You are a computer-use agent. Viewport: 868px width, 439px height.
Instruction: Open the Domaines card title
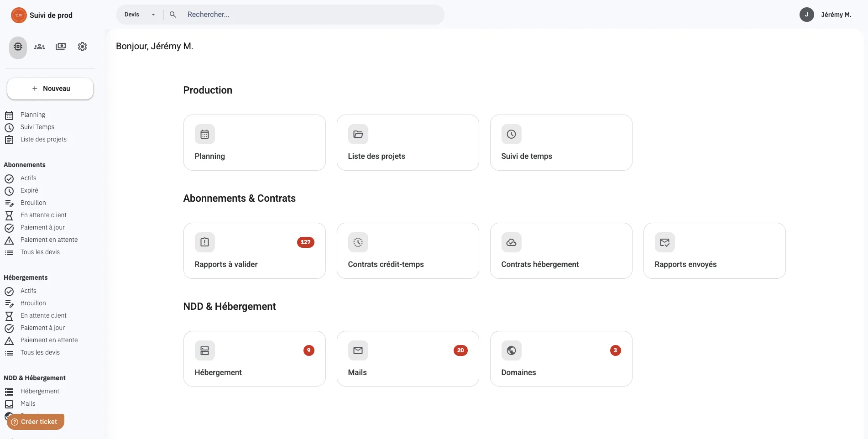tap(518, 372)
